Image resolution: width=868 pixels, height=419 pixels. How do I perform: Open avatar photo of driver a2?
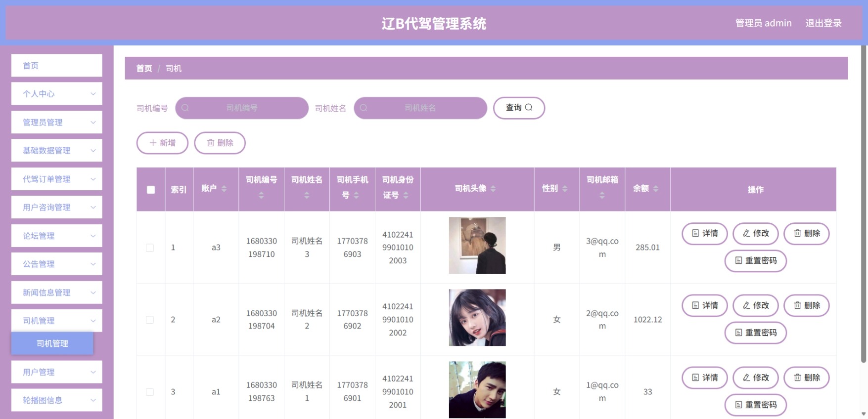pos(477,318)
